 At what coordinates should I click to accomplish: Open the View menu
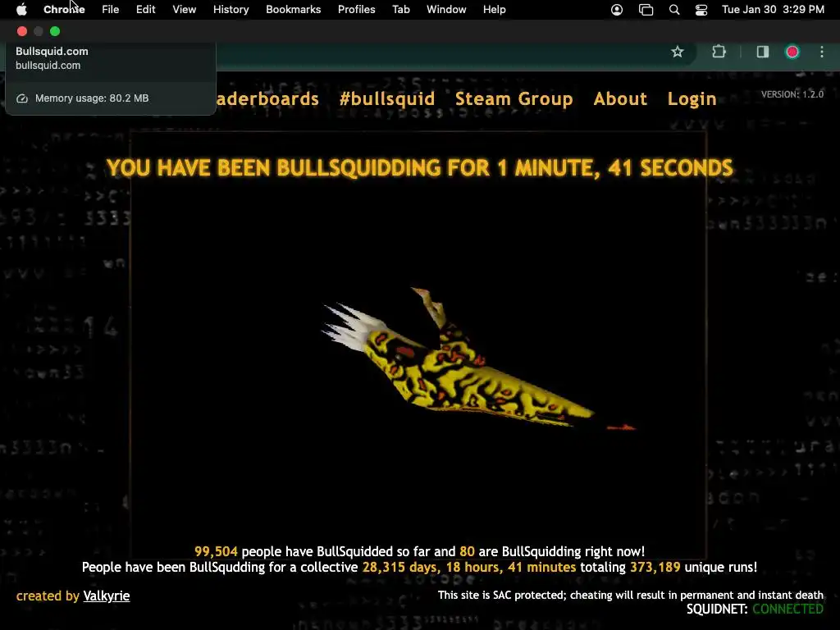tap(185, 10)
